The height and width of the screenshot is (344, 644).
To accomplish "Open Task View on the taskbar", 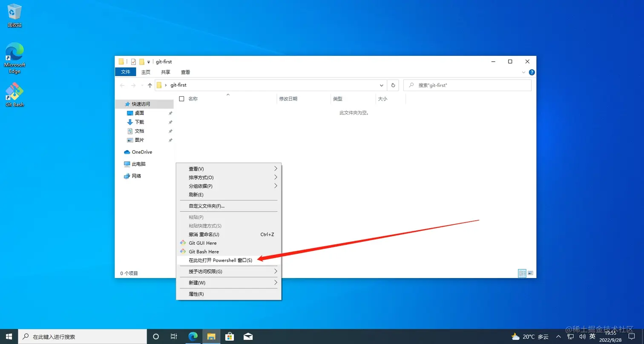I will click(x=174, y=336).
